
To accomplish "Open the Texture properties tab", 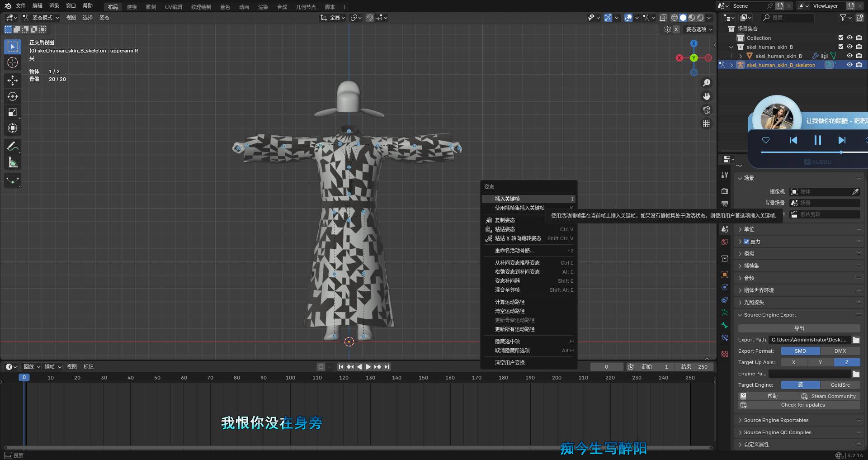I will tap(725, 354).
